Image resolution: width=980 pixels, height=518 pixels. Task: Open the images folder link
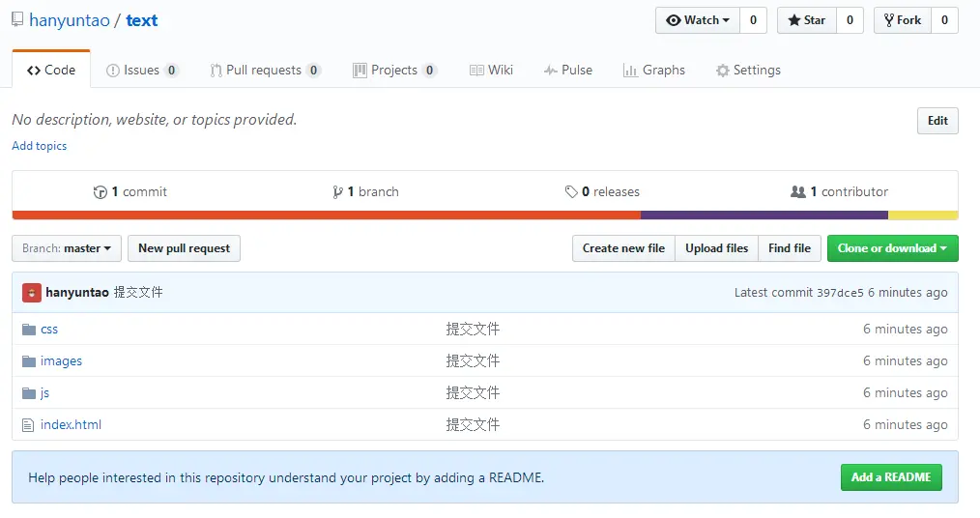61,361
